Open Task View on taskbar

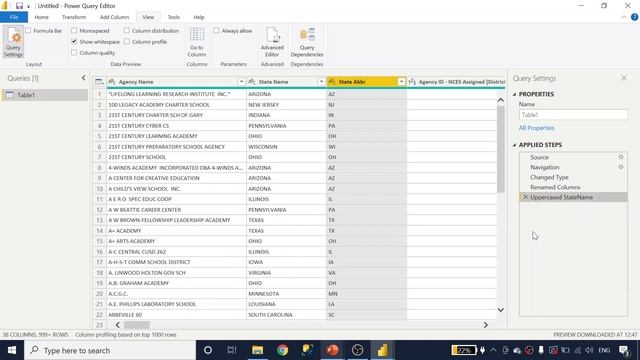tap(232, 350)
